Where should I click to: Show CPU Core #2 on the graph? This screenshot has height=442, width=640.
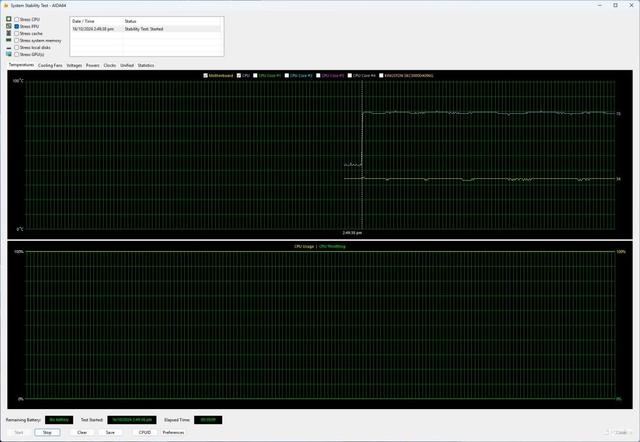tap(287, 76)
